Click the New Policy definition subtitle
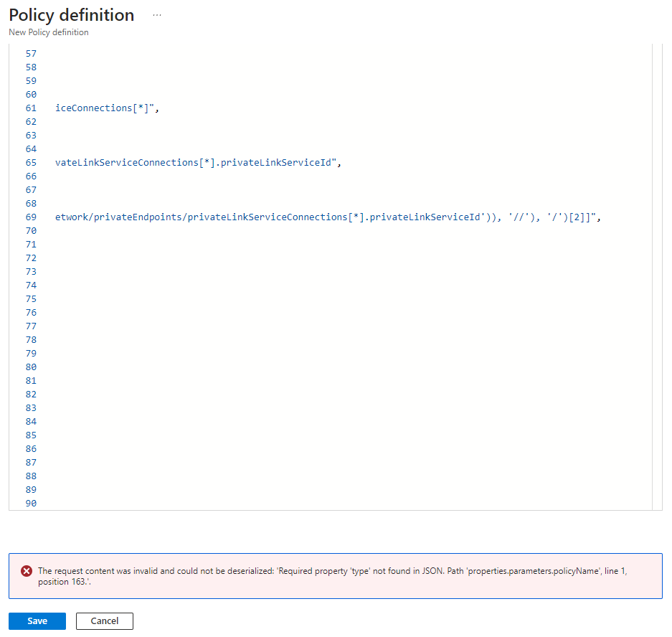Screen dimensions: 672x637 tap(48, 32)
